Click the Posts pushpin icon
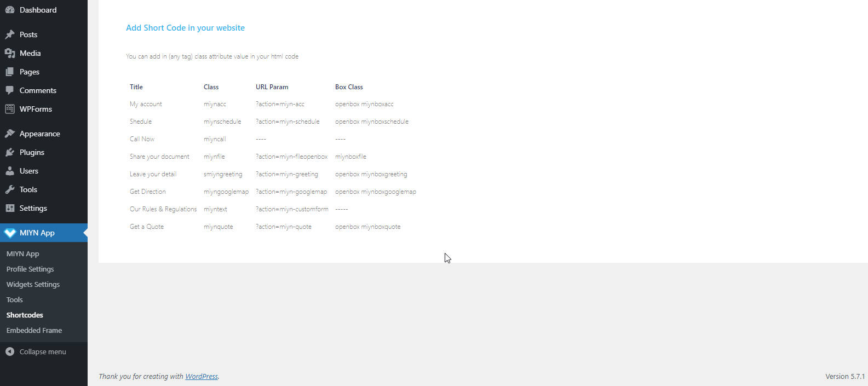The image size is (868, 386). click(x=10, y=34)
